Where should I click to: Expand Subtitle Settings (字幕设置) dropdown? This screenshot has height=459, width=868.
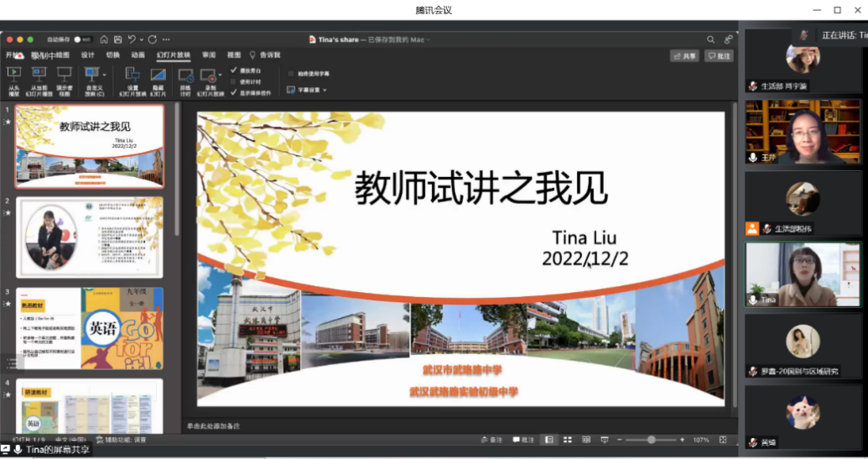point(325,90)
